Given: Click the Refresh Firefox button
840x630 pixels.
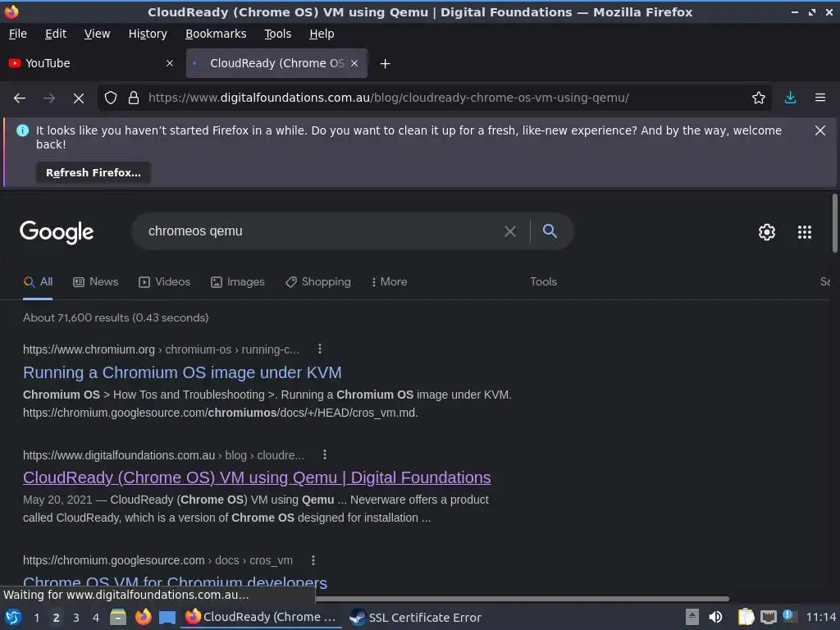Looking at the screenshot, I should (94, 173).
